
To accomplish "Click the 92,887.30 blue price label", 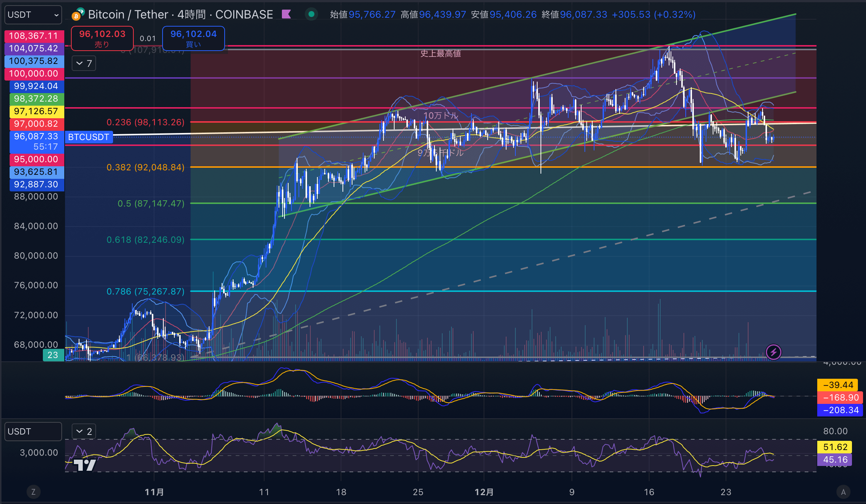I will coord(36,184).
